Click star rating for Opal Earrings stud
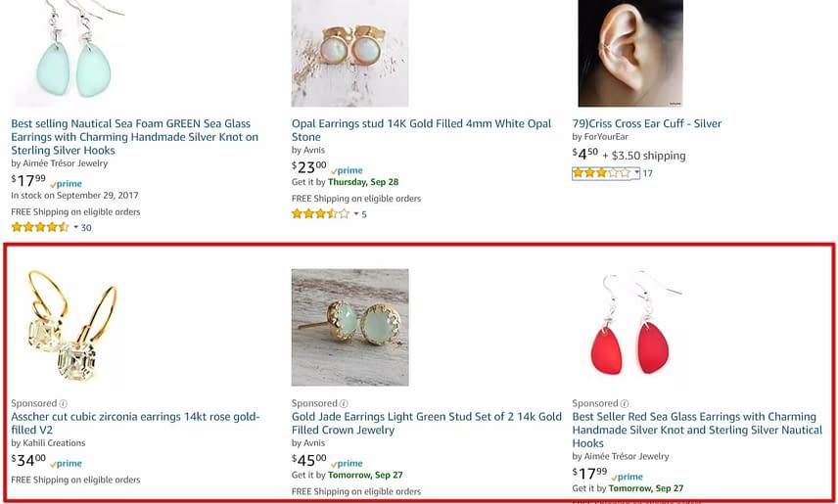 [320, 213]
